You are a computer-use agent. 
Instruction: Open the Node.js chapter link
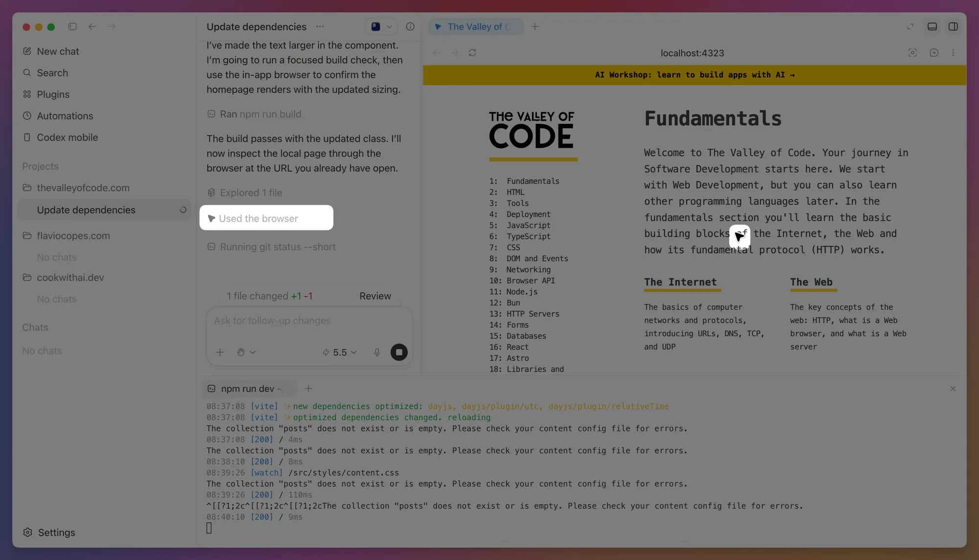[522, 292]
